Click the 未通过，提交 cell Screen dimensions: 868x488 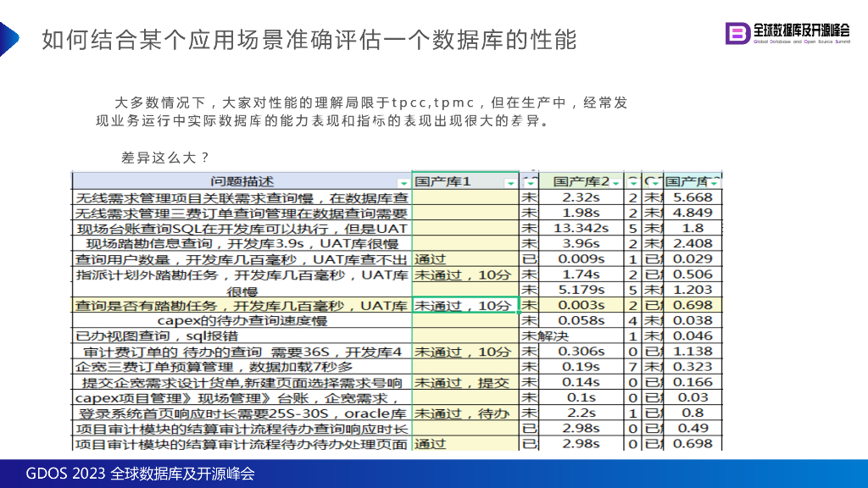coord(464,382)
